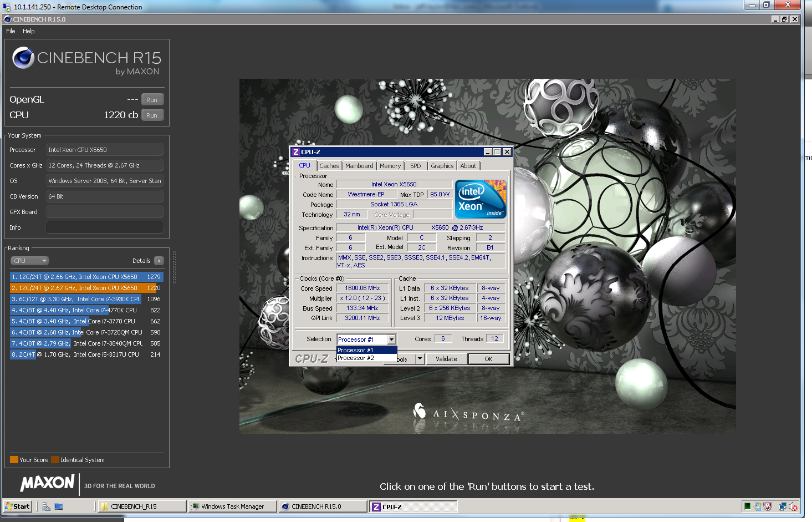Image resolution: width=812 pixels, height=522 pixels.
Task: Open the McAfee shield tray icon
Action: (768, 506)
